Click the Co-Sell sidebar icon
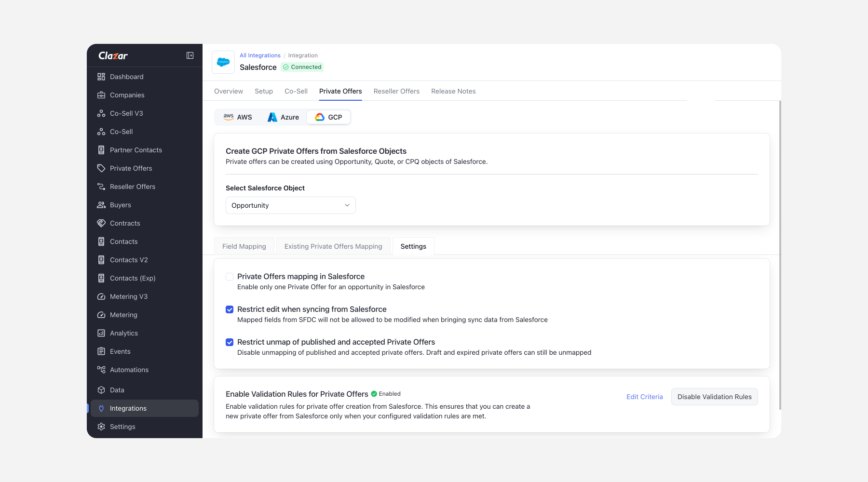 [101, 132]
